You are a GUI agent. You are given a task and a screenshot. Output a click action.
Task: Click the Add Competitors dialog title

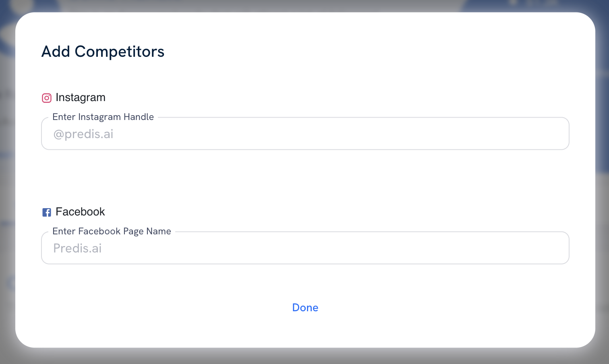pyautogui.click(x=103, y=52)
